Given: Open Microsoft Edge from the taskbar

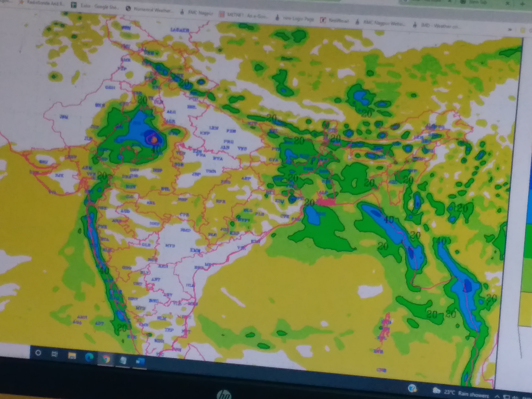Looking at the screenshot, I should click(89, 358).
